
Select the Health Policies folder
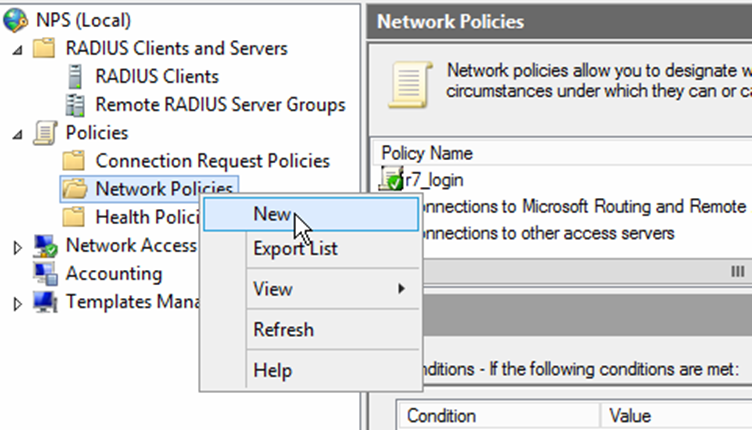click(135, 217)
